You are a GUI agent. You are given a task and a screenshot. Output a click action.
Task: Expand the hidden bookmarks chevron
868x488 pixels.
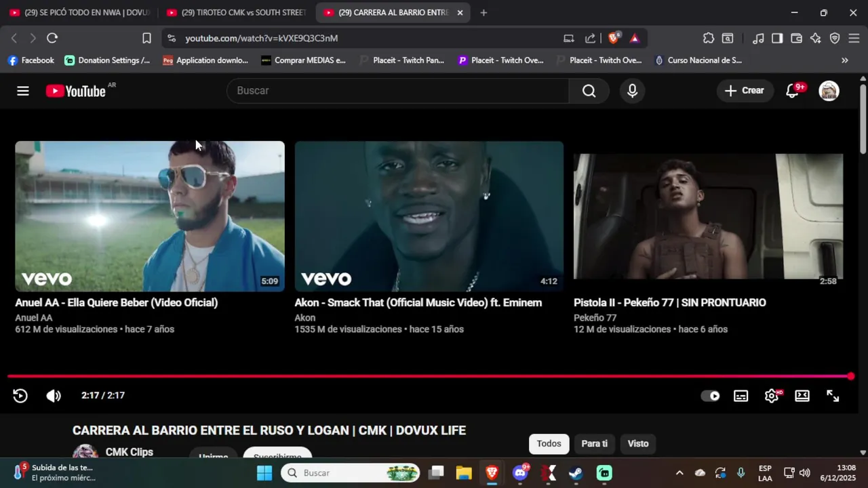click(844, 60)
